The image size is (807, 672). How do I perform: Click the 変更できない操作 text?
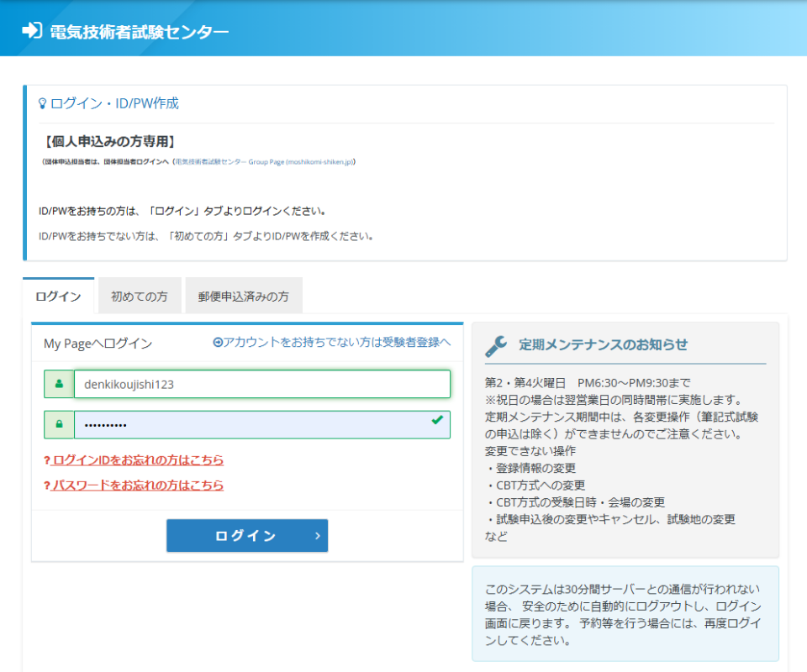(x=530, y=451)
